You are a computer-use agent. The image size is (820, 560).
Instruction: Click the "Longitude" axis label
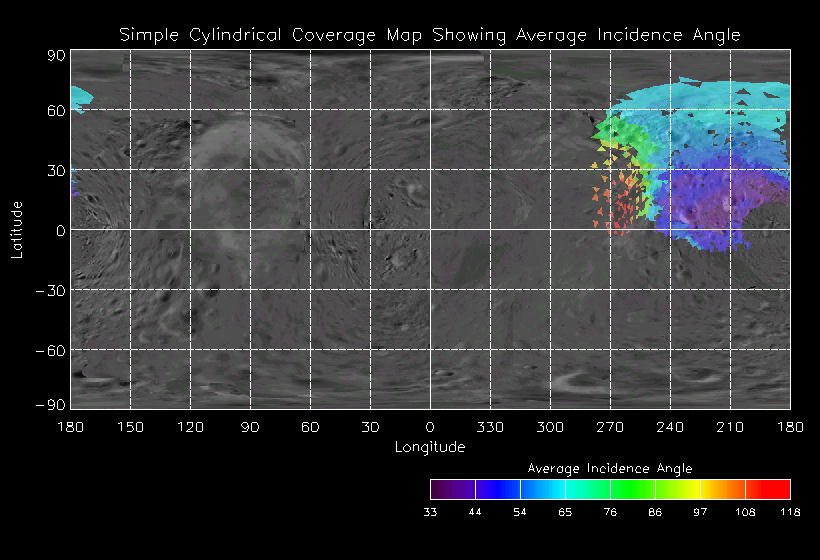click(x=430, y=447)
